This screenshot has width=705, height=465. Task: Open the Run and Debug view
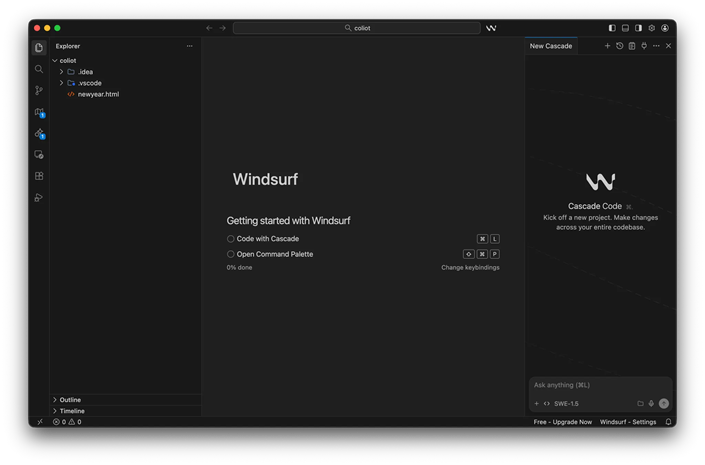pyautogui.click(x=39, y=197)
